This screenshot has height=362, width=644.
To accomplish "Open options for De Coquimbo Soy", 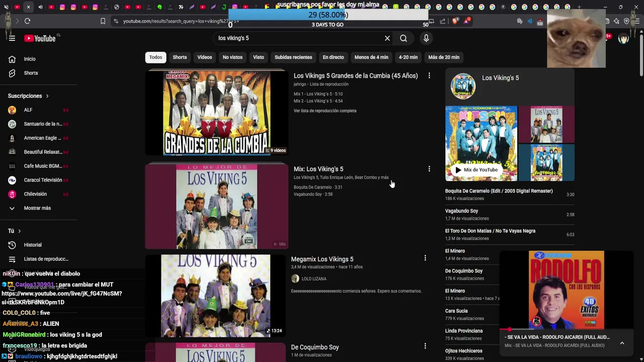I will pyautogui.click(x=425, y=346).
